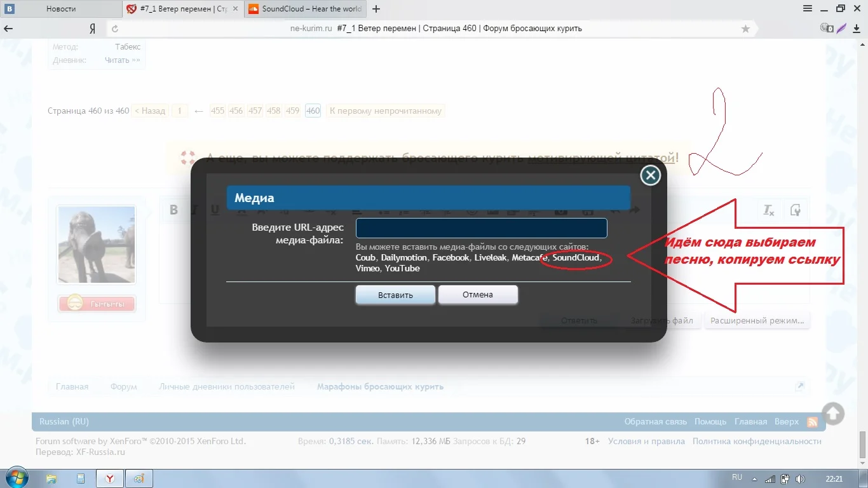Open forum page 455
Screen dimensions: 868x488
point(217,111)
